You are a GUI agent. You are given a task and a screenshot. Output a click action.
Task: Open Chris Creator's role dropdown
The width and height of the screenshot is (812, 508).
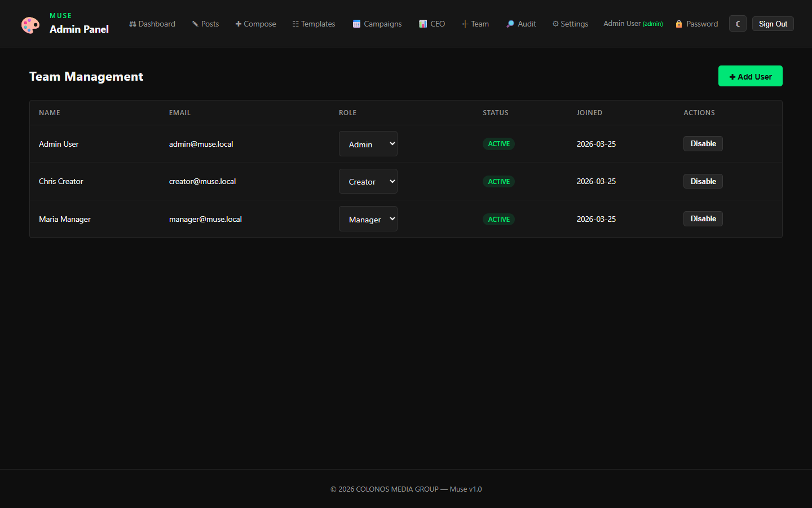coord(368,182)
